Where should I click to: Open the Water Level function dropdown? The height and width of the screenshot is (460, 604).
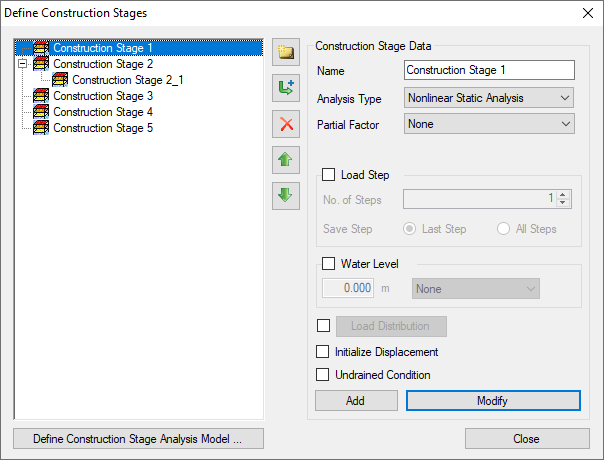pyautogui.click(x=476, y=289)
